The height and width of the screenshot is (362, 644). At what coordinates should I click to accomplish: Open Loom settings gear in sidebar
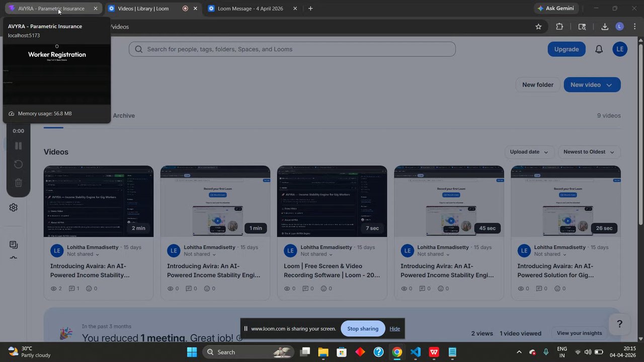point(14,208)
